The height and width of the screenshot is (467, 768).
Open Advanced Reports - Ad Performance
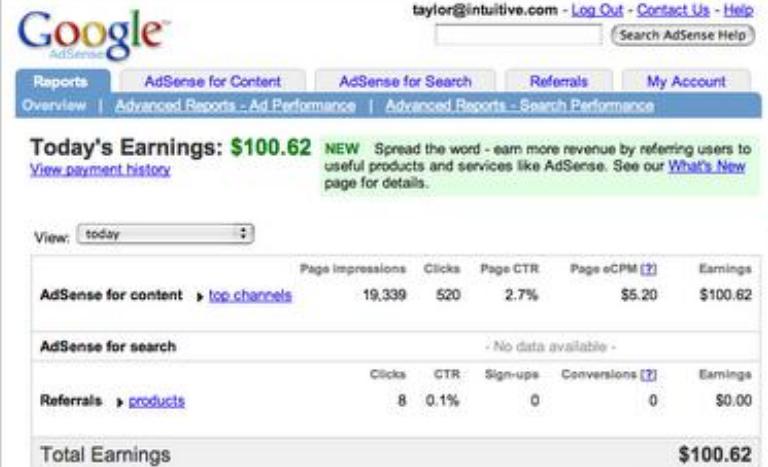235,105
